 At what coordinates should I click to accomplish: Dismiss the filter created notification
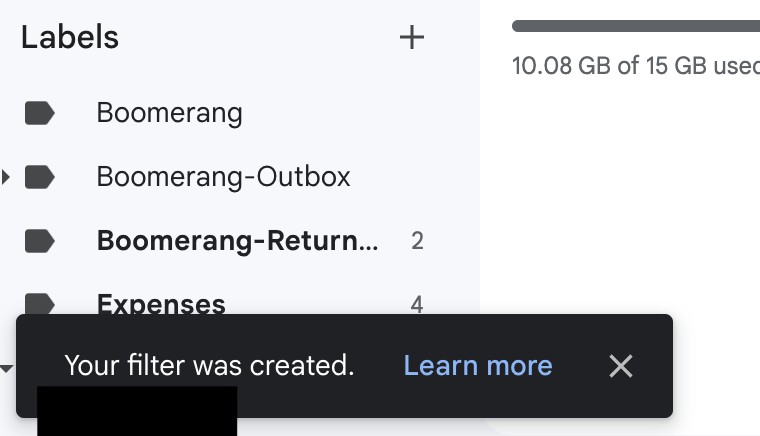pos(620,366)
